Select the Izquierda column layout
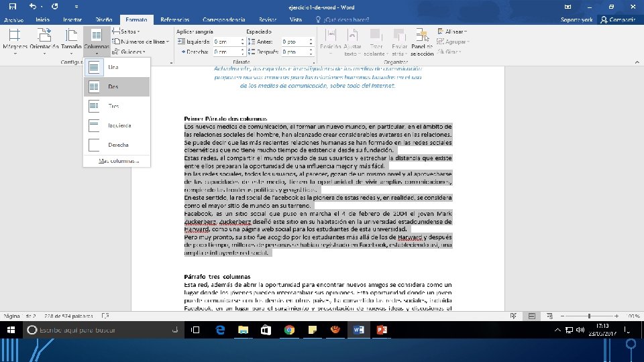This screenshot has width=644, height=362. click(117, 125)
